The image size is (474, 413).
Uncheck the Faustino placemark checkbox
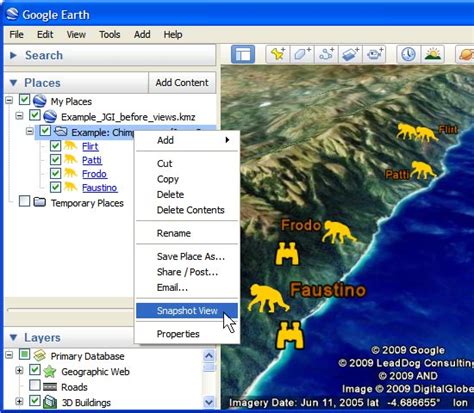point(55,187)
